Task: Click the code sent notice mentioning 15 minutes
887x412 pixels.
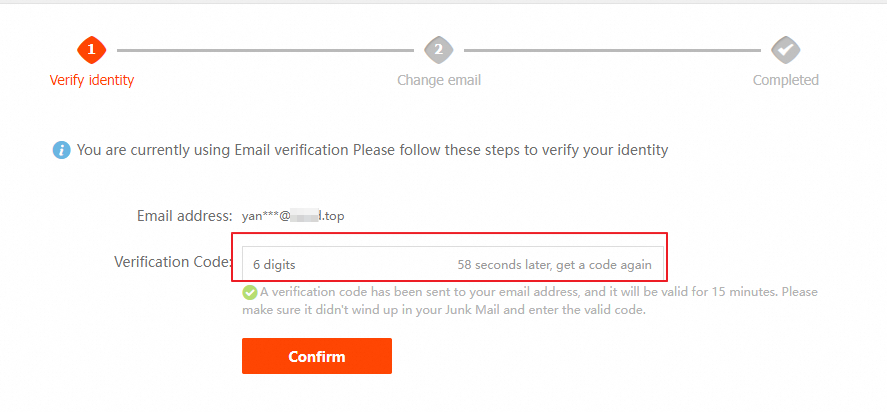Action: coord(539,293)
